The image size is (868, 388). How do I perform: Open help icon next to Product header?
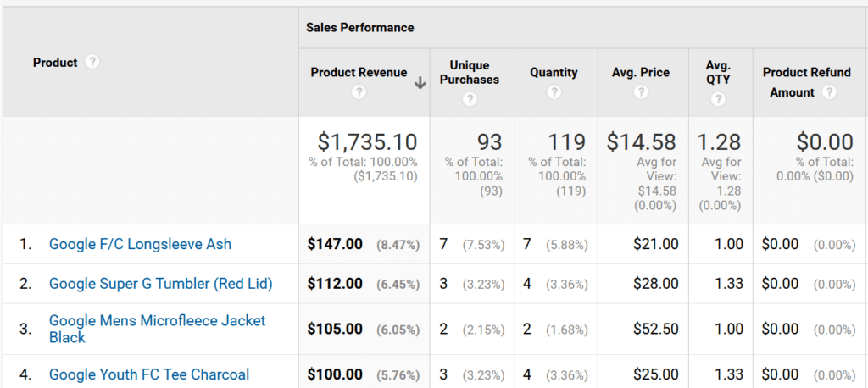pos(92,62)
